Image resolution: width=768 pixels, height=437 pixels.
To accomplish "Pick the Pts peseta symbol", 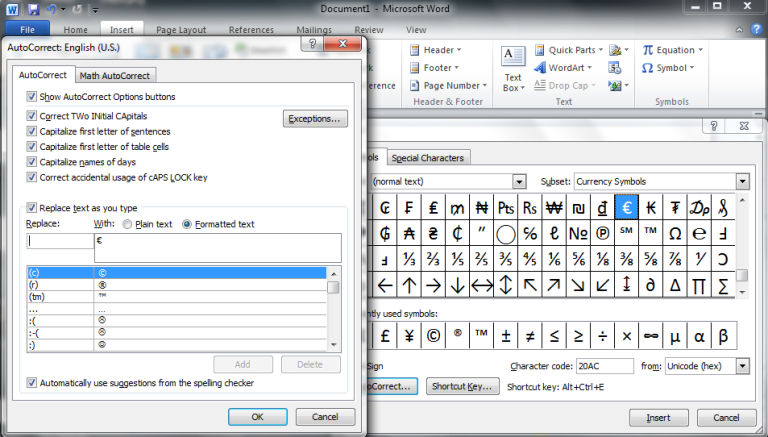I will tap(505, 208).
